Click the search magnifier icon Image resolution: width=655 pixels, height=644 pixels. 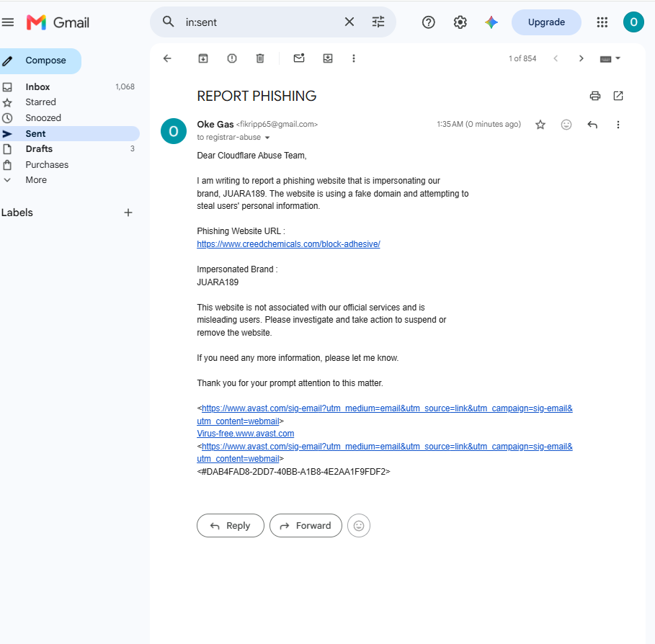pos(168,22)
